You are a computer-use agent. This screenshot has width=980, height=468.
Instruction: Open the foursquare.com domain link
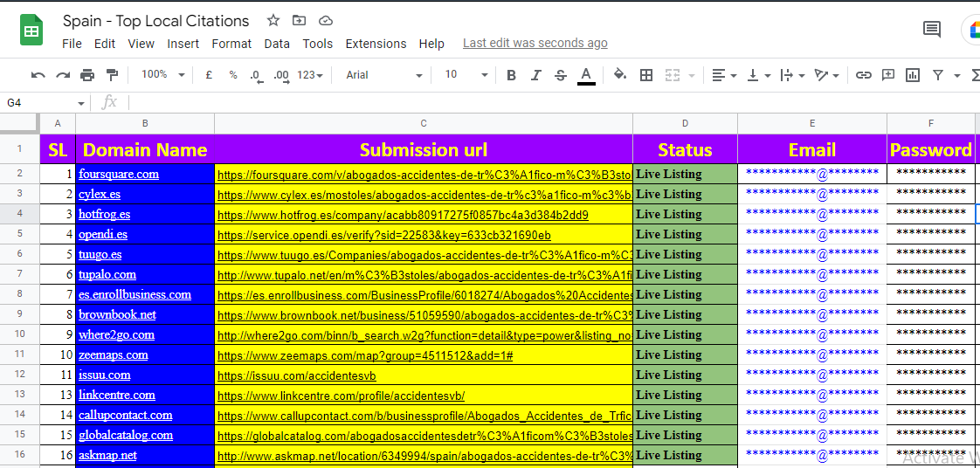coord(119,174)
